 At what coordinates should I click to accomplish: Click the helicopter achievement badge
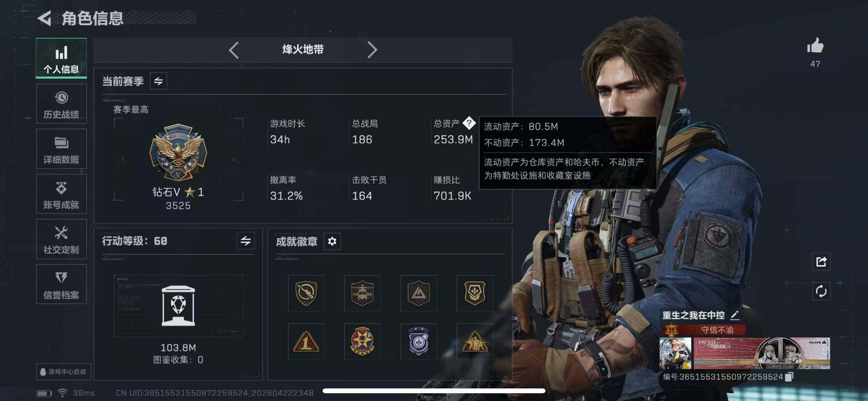[x=362, y=293]
